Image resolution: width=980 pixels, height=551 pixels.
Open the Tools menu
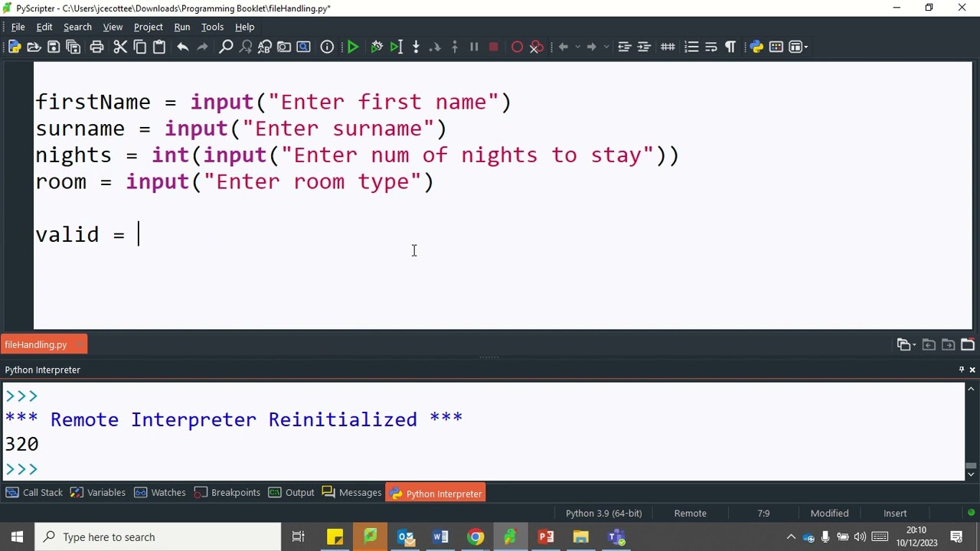pos(212,27)
